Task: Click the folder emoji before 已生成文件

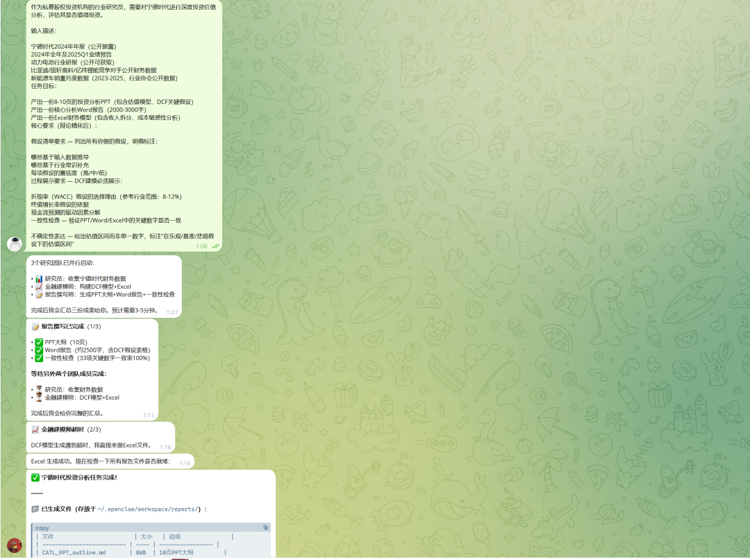Action: 35,509
